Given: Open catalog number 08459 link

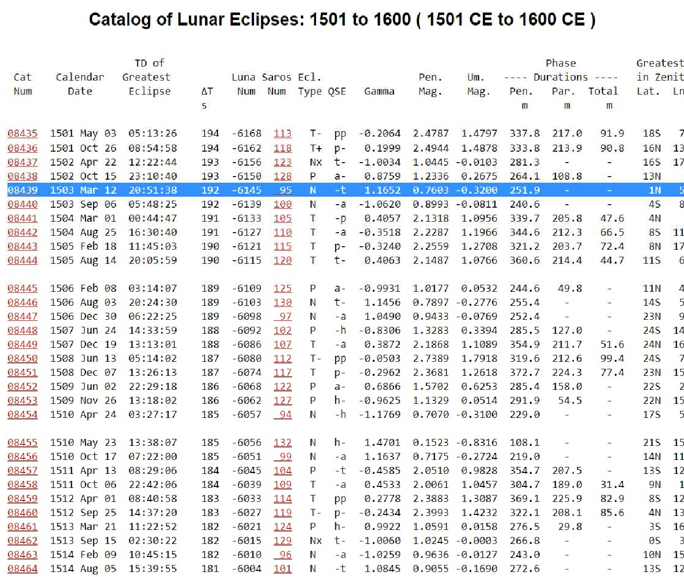Looking at the screenshot, I should [x=22, y=498].
